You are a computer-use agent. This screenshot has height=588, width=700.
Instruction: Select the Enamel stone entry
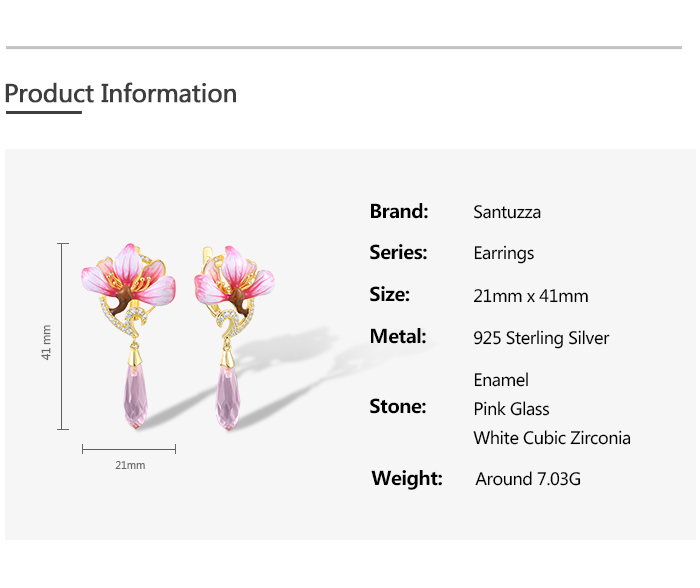tap(501, 380)
